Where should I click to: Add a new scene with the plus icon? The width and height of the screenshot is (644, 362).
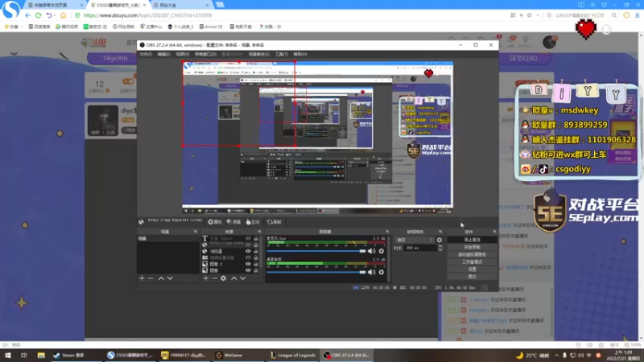point(142,278)
